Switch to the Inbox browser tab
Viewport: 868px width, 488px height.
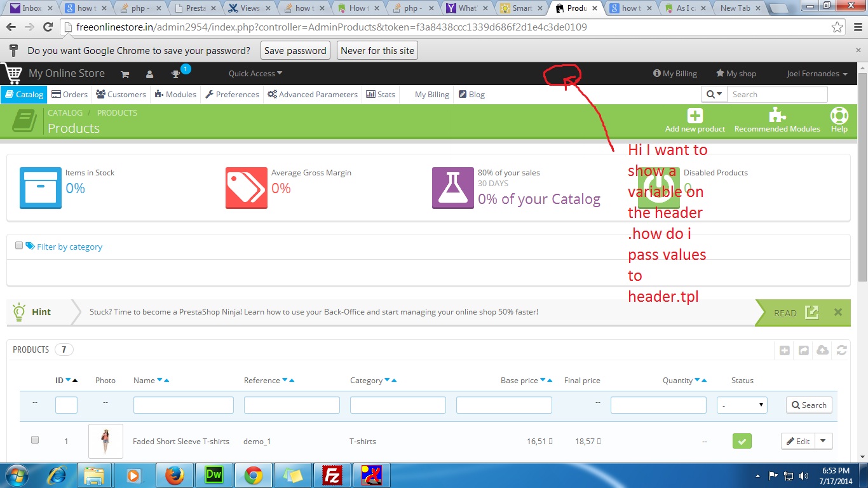point(31,8)
